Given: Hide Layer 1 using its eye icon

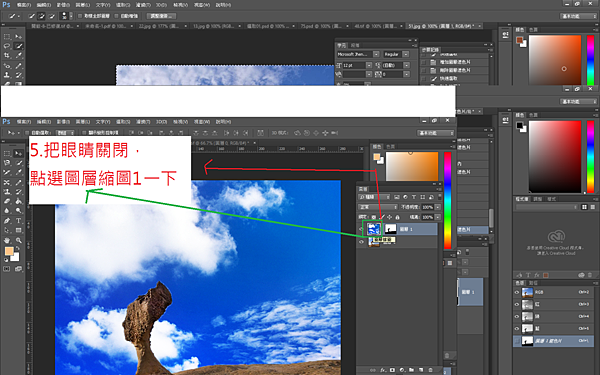Looking at the screenshot, I should pos(361,230).
